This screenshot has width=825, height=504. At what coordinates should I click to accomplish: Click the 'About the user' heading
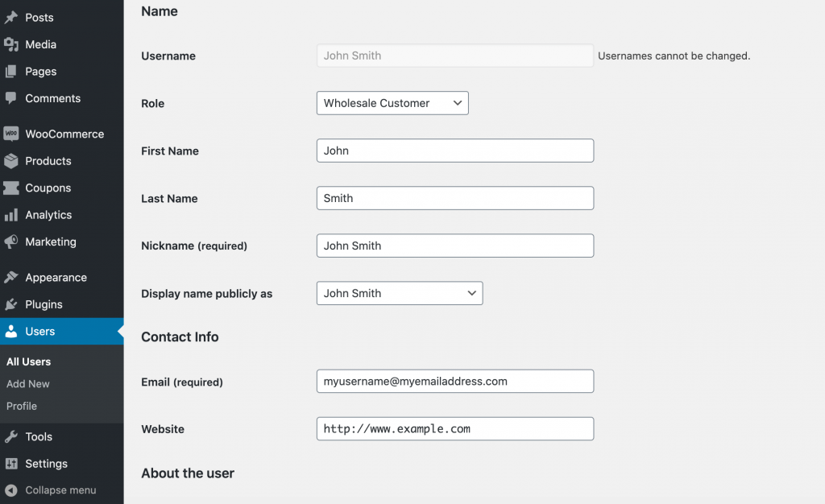tap(188, 473)
